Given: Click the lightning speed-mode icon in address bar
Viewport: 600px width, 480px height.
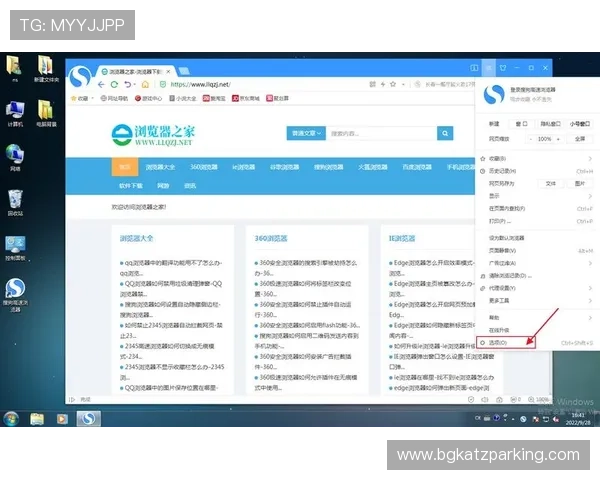Looking at the screenshot, I should pyautogui.click(x=383, y=84).
